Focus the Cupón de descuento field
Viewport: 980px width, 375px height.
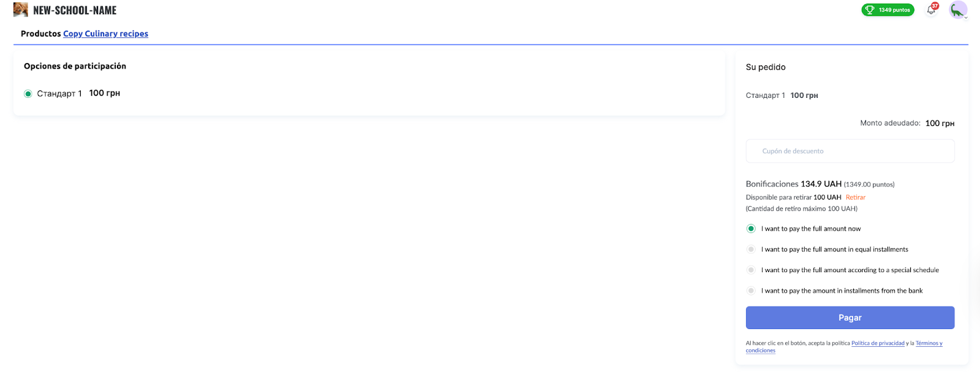[850, 151]
